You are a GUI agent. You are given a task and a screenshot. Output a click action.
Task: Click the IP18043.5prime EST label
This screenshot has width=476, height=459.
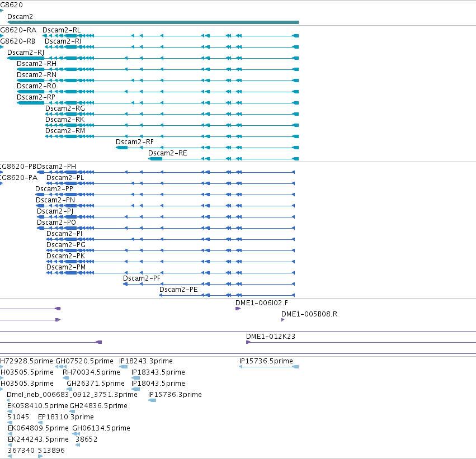pyautogui.click(x=158, y=384)
